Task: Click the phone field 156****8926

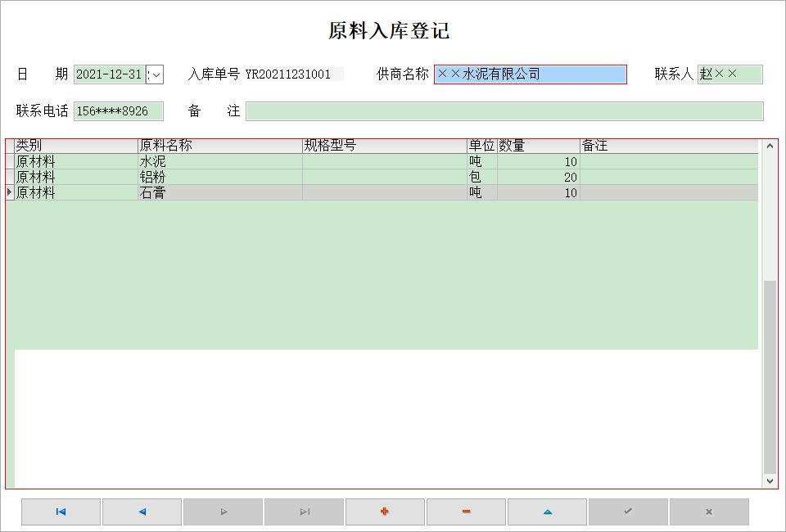Action: [x=118, y=111]
